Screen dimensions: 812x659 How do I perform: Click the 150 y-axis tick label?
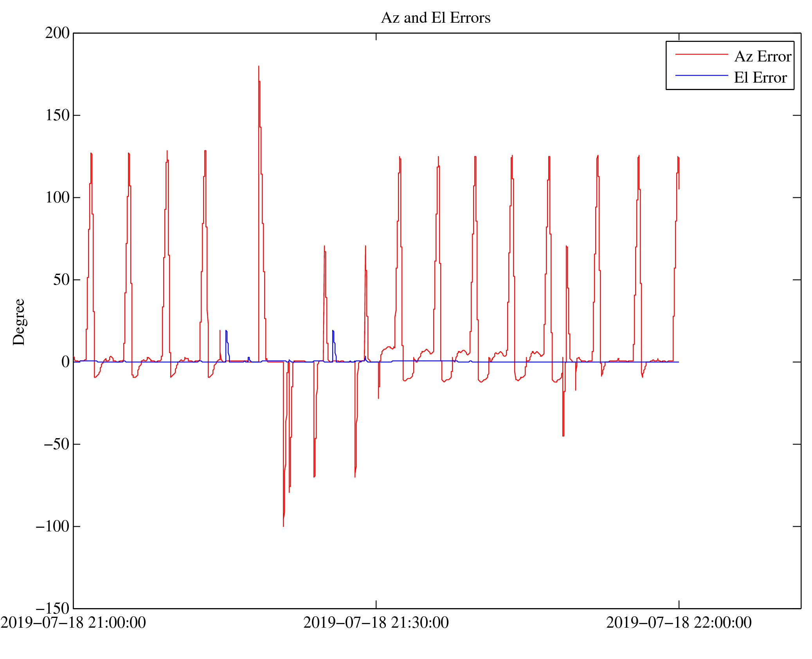pos(57,116)
